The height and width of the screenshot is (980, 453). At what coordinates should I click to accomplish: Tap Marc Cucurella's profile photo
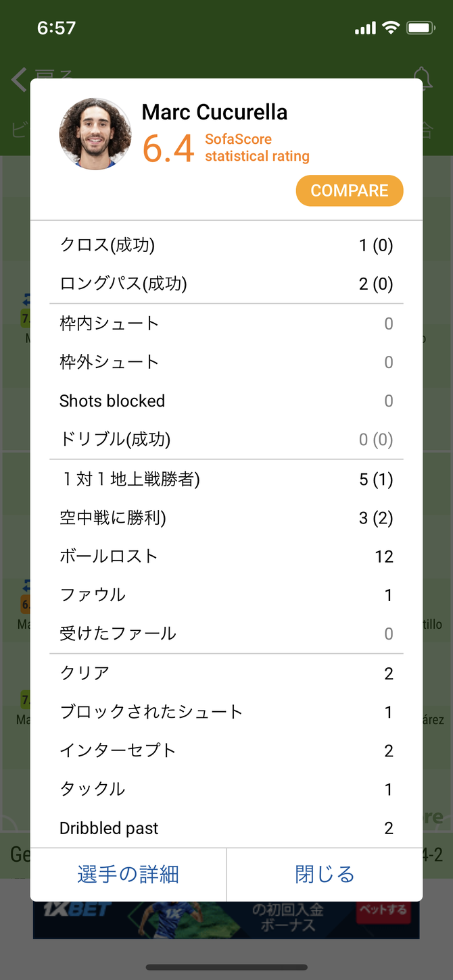pyautogui.click(x=95, y=134)
